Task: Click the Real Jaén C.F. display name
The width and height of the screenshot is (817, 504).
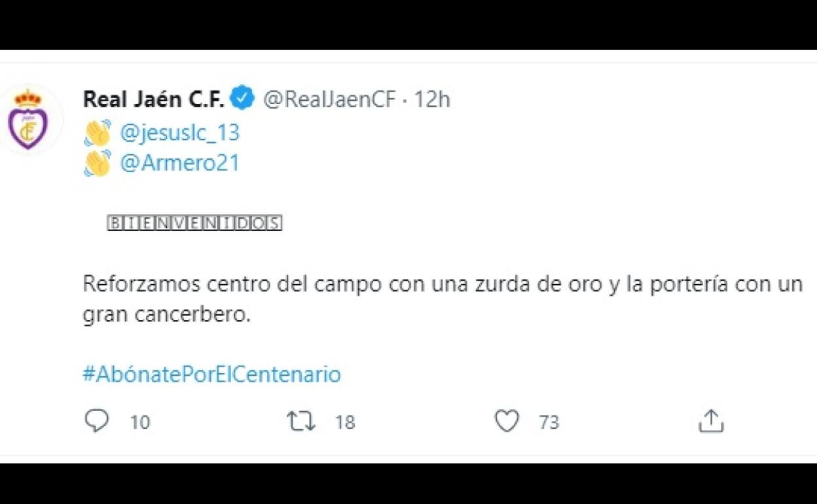Action: pyautogui.click(x=154, y=99)
